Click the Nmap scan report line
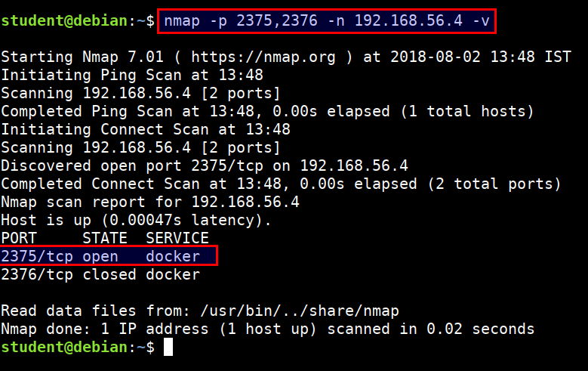588x371 pixels. 150,202
